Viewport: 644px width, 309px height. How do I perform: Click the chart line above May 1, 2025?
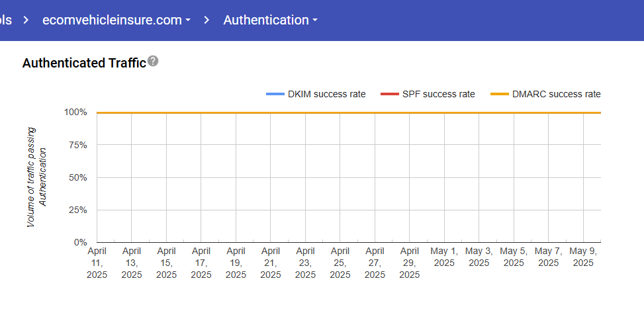point(444,112)
